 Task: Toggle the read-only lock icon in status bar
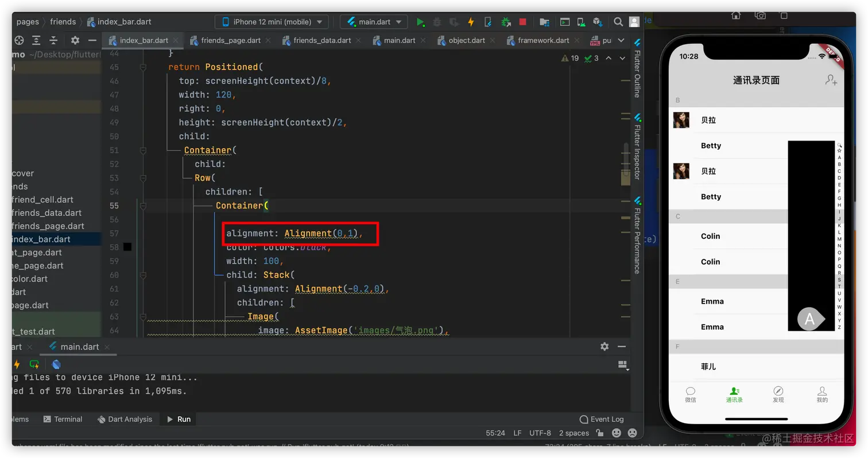pyautogui.click(x=599, y=433)
